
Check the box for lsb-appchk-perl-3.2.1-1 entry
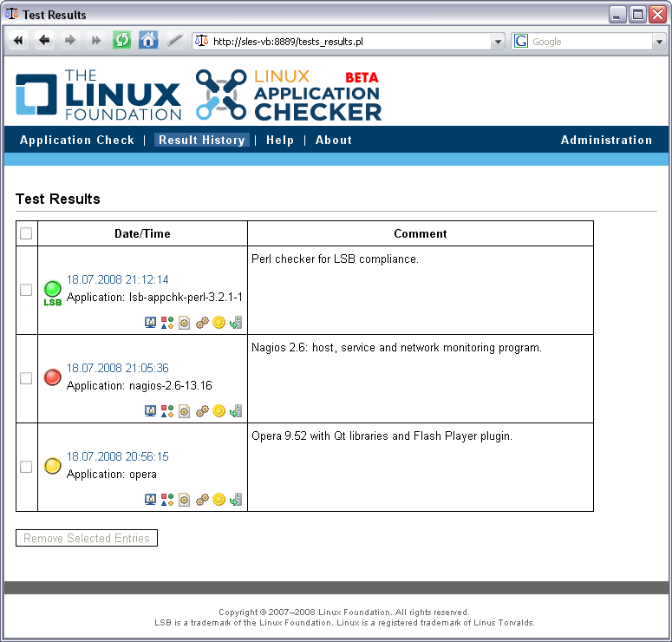pyautogui.click(x=26, y=290)
